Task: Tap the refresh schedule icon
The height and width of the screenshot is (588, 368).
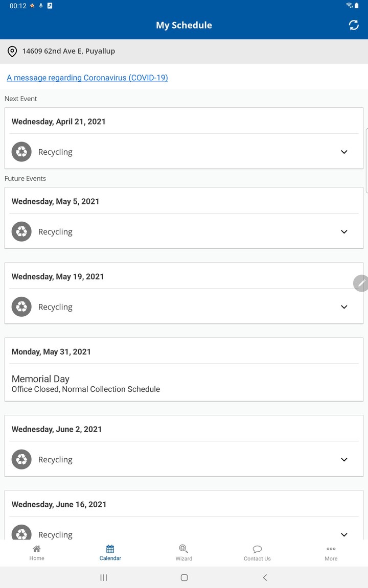Action: (x=354, y=25)
